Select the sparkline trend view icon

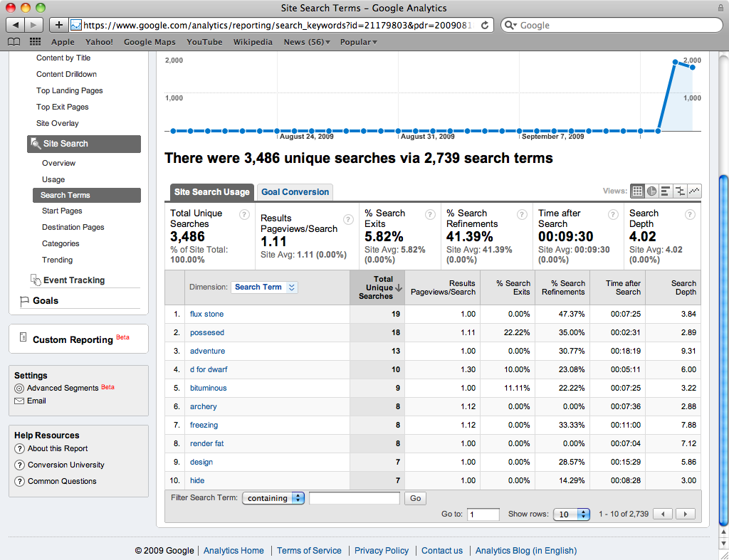694,191
